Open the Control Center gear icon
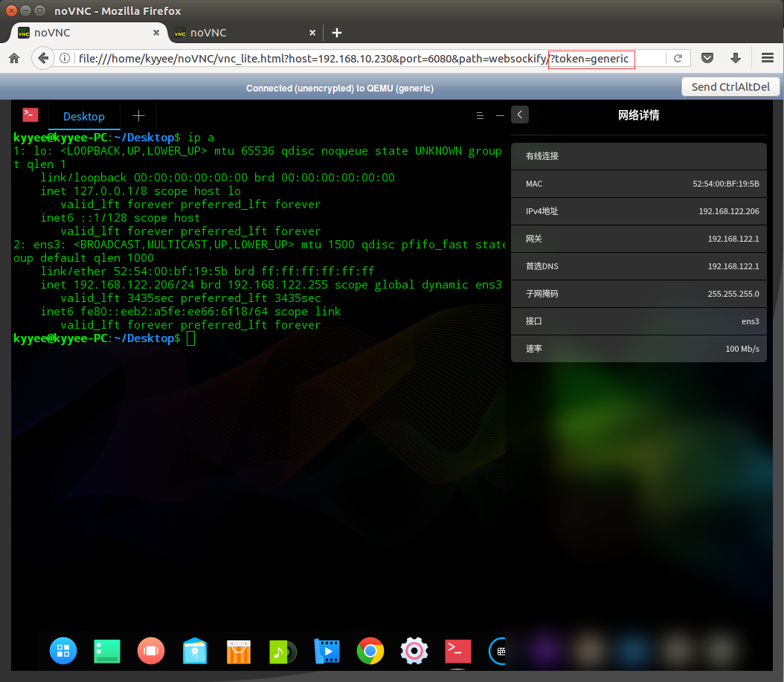 pos(414,651)
